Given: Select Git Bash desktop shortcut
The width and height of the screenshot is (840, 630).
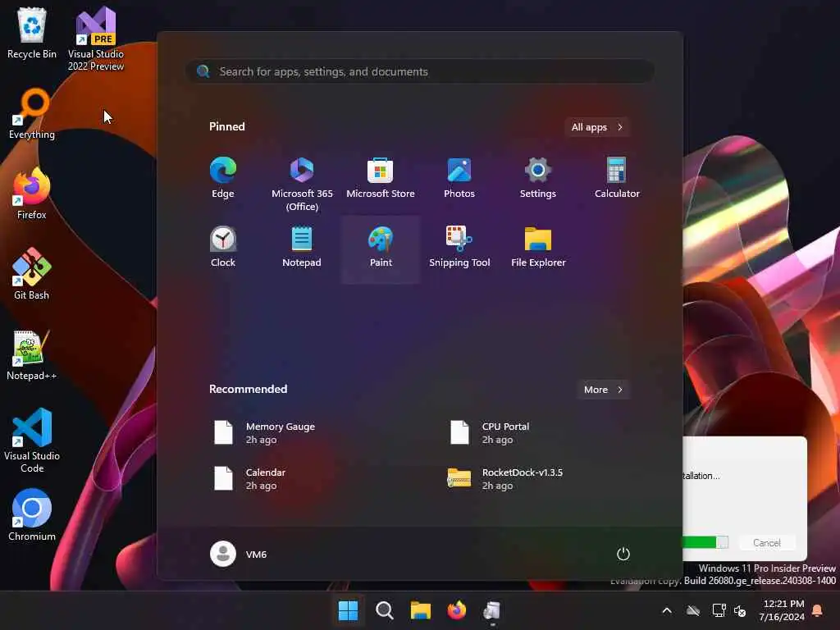Looking at the screenshot, I should coord(32,274).
